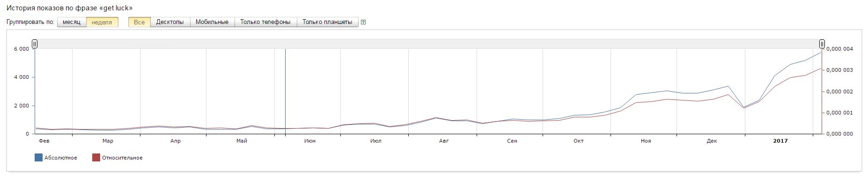Screen dimensions: 868x176
Task: Click the Авг month label on axis
Action: pyautogui.click(x=444, y=141)
